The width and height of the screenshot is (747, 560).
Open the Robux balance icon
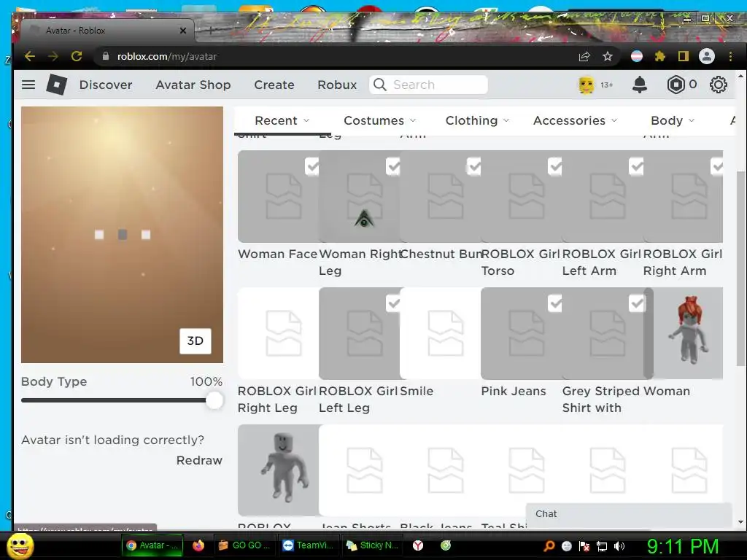click(676, 85)
